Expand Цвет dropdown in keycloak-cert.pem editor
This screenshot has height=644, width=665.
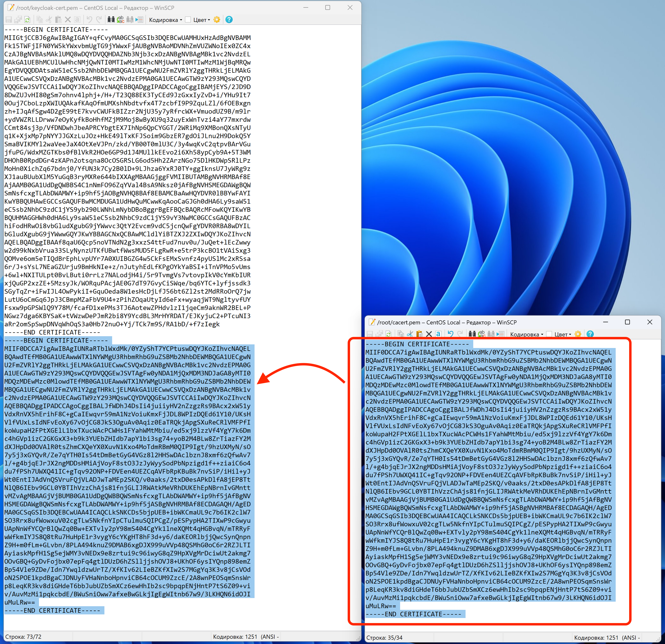coord(202,20)
